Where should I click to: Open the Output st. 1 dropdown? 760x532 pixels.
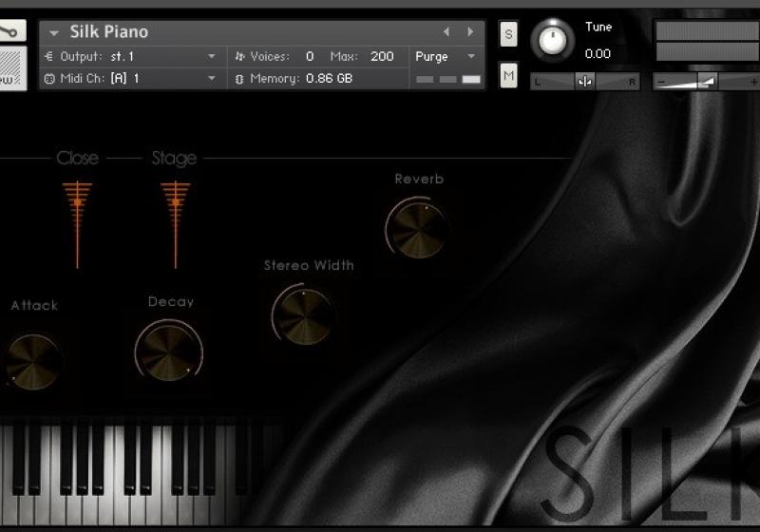point(211,57)
